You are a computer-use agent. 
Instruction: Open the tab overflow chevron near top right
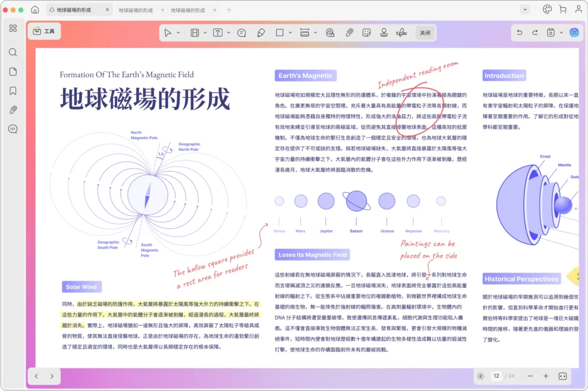point(524,9)
